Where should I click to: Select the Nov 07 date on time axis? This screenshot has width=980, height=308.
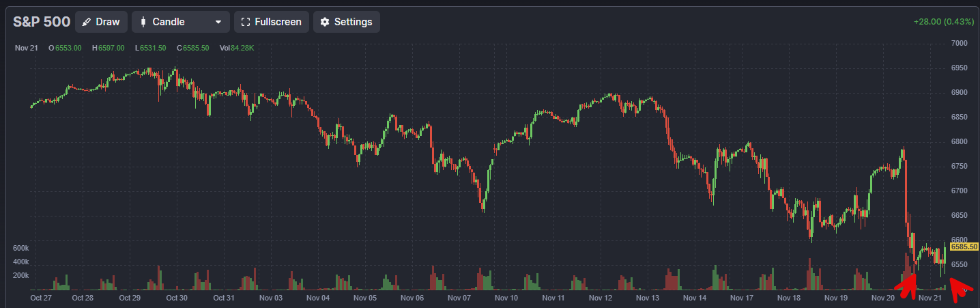pos(458,298)
